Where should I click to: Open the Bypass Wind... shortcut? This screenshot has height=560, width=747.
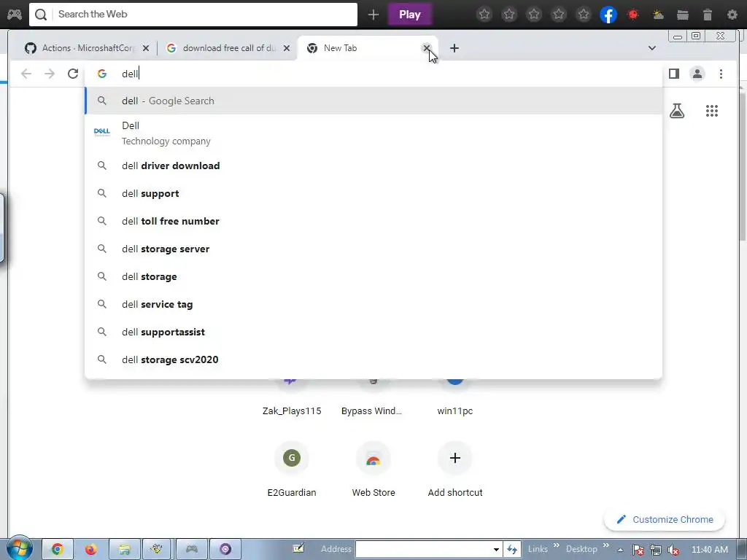click(x=371, y=411)
